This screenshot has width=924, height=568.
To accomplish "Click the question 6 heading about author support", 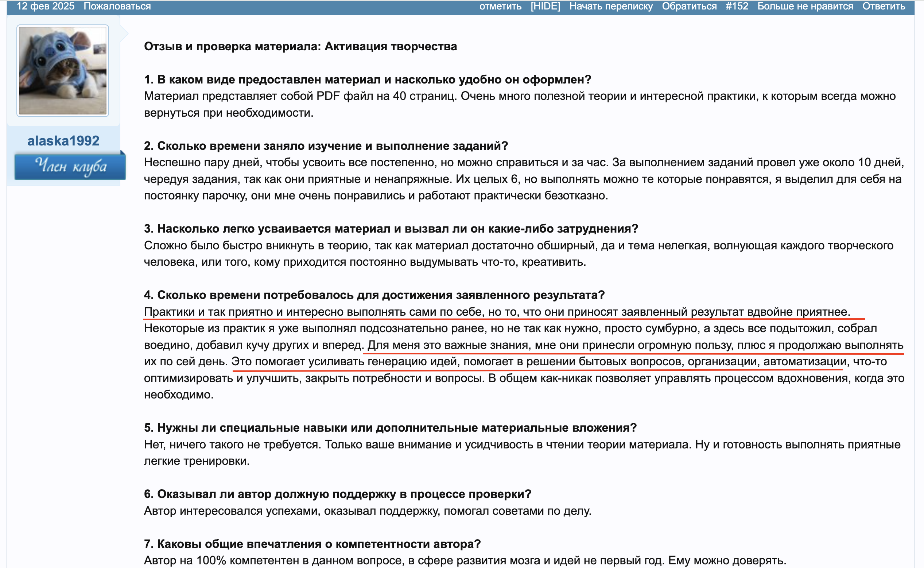I will pos(337,494).
